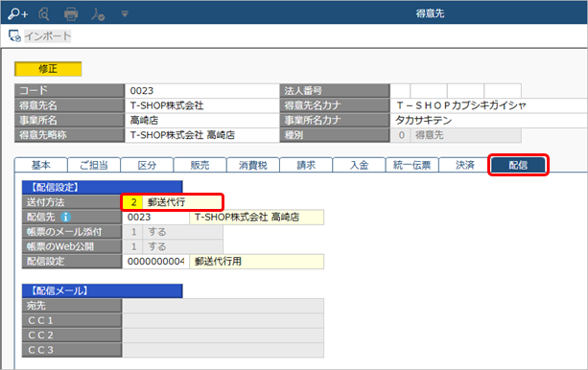Image resolution: width=588 pixels, height=370 pixels.
Task: Click the print icon in toolbar
Action: (71, 13)
